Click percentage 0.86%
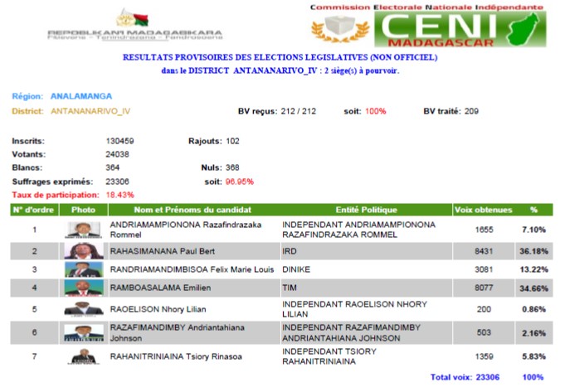The height and width of the screenshot is (392, 565). point(533,309)
